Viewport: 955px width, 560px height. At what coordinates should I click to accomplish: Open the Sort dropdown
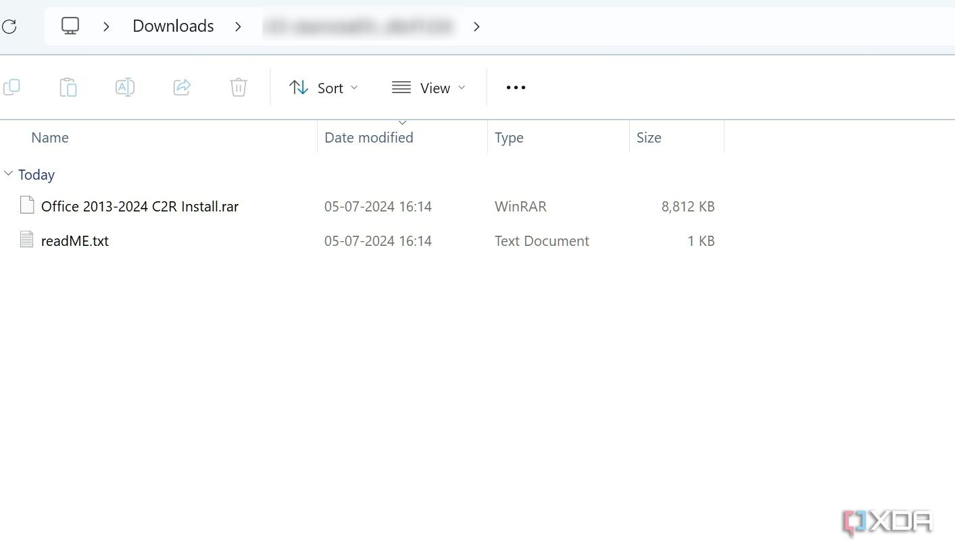[323, 87]
